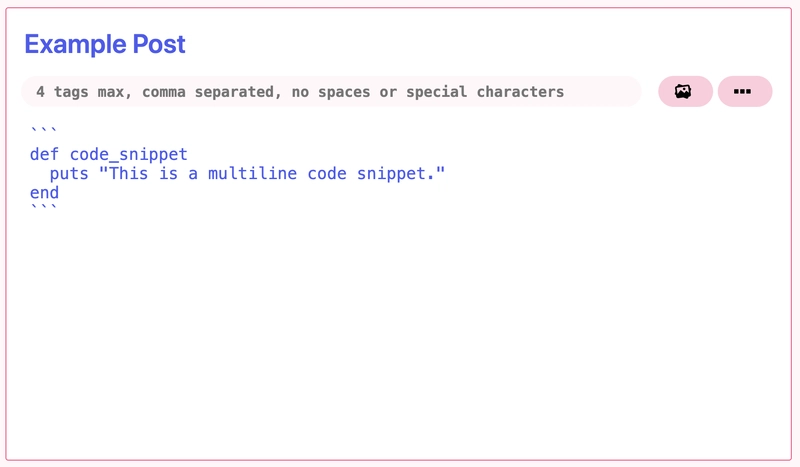Place cursor on opening triple backticks line

point(44,132)
